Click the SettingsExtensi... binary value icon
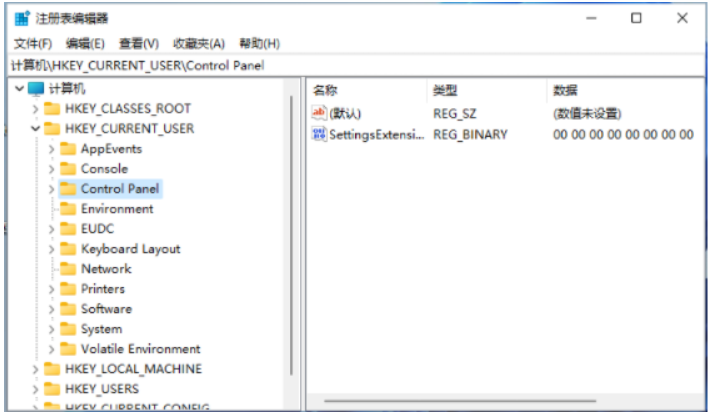The width and height of the screenshot is (711, 414). 320,134
